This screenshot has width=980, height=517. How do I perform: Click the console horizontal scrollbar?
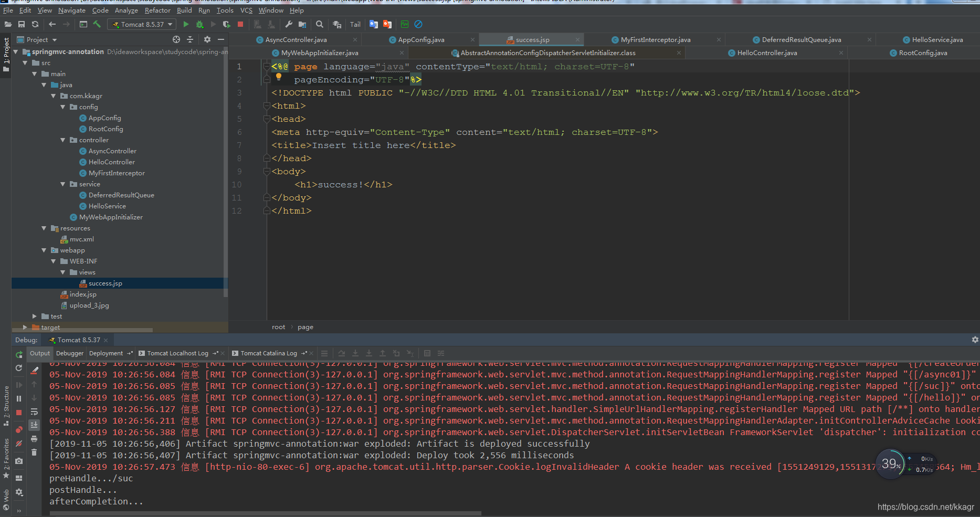pyautogui.click(x=265, y=513)
